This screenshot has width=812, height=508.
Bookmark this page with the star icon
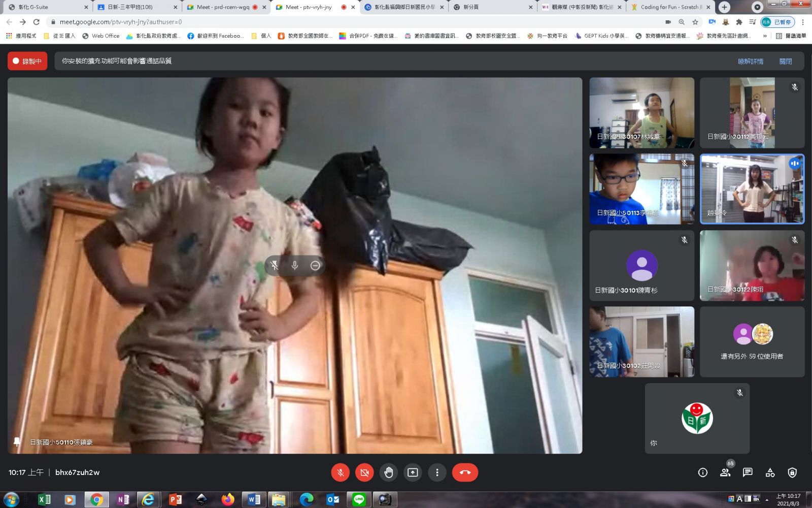pyautogui.click(x=695, y=22)
